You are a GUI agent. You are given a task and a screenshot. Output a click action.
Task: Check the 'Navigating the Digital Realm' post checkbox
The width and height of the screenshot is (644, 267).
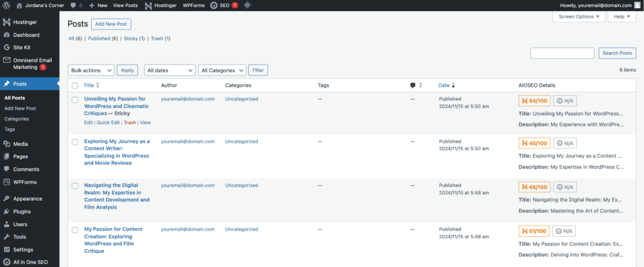pyautogui.click(x=75, y=186)
